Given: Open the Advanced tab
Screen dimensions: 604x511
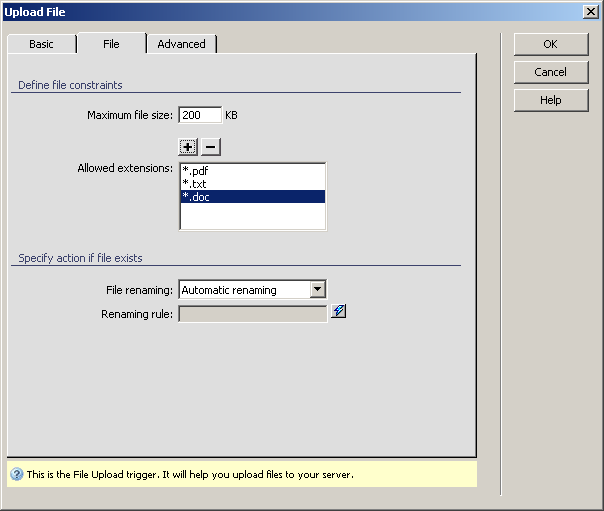Looking at the screenshot, I should coord(181,44).
